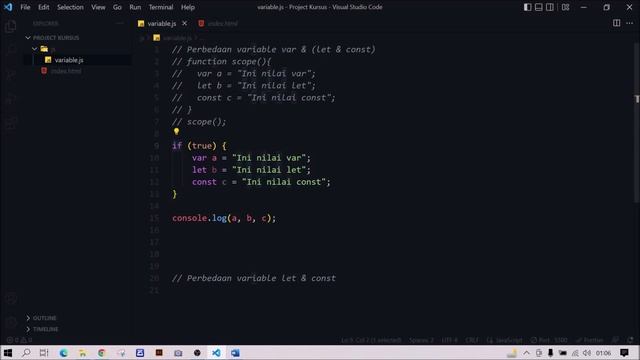Switch to the variable.js editor tab
Viewport: 640px width, 360px height.
pyautogui.click(x=162, y=24)
